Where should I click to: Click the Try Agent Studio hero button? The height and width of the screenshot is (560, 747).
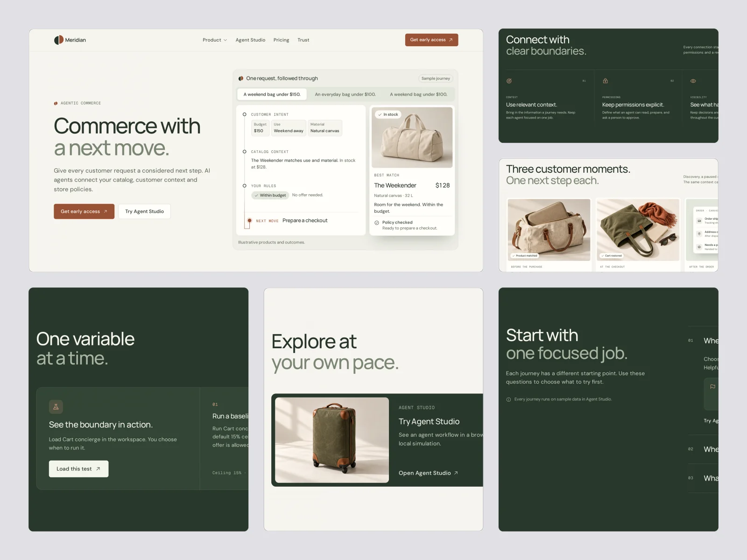point(144,211)
